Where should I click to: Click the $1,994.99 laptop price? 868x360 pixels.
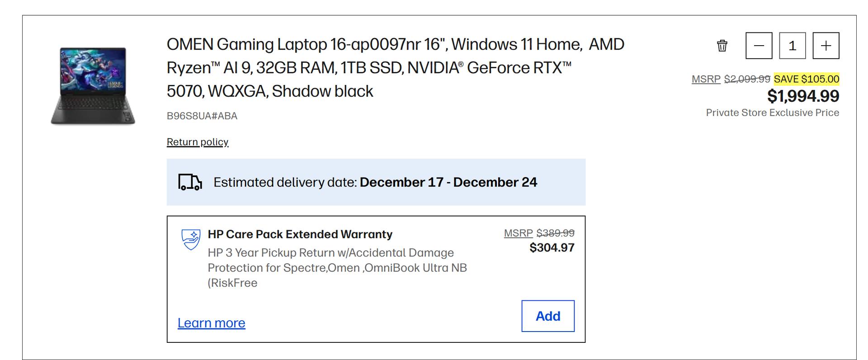[803, 96]
